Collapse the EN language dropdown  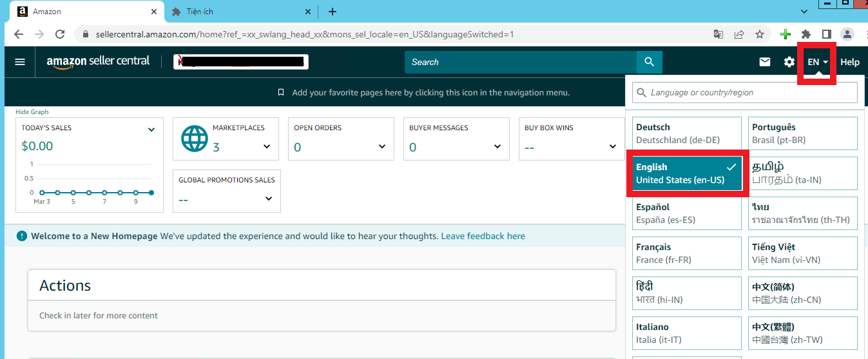click(x=817, y=62)
